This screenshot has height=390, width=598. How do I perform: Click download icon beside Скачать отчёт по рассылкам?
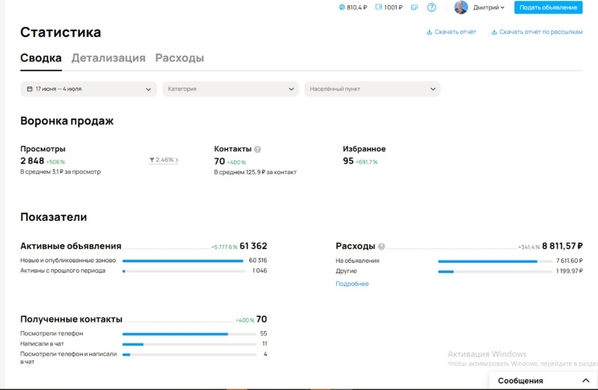(494, 32)
